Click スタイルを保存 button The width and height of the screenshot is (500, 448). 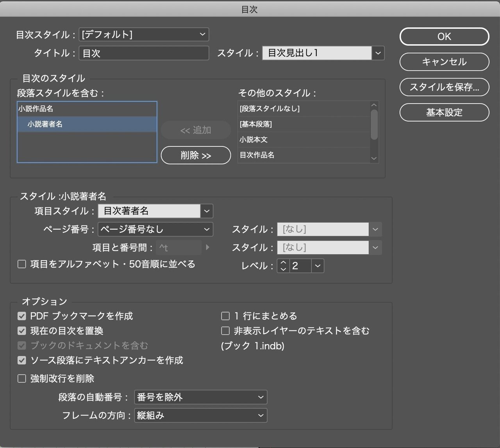click(x=444, y=87)
